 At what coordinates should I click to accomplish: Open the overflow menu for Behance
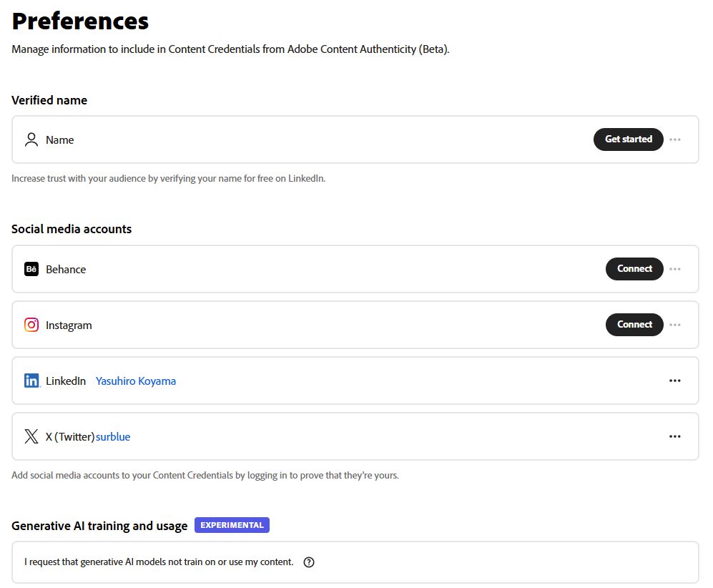pyautogui.click(x=675, y=269)
